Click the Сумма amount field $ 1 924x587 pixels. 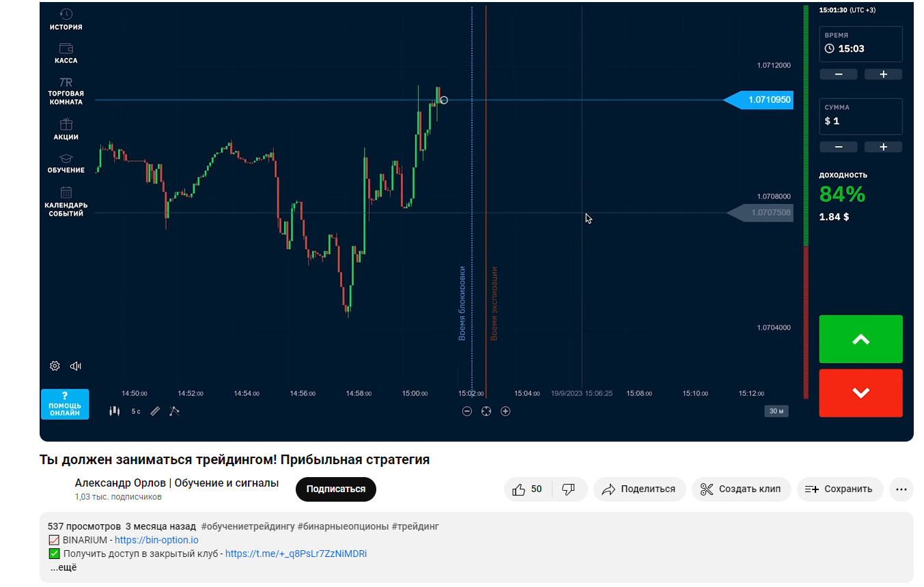coord(860,117)
